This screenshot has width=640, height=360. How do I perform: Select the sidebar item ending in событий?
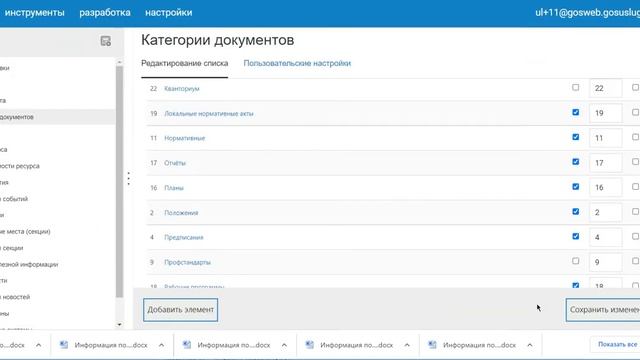coord(14,199)
